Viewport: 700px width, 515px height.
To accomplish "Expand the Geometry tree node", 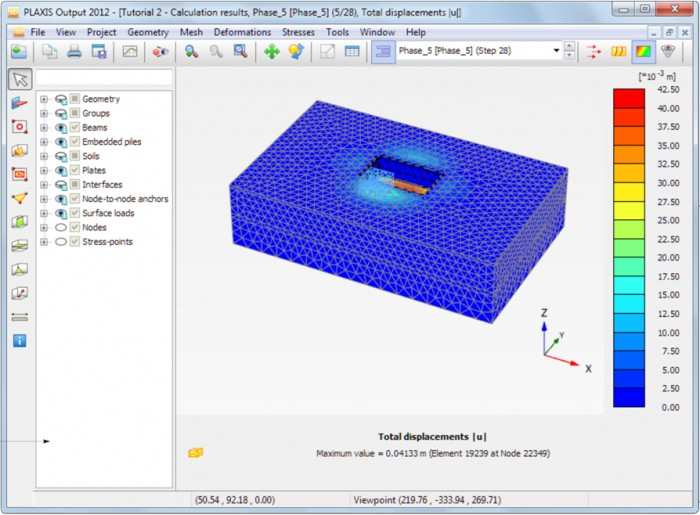I will pyautogui.click(x=44, y=99).
